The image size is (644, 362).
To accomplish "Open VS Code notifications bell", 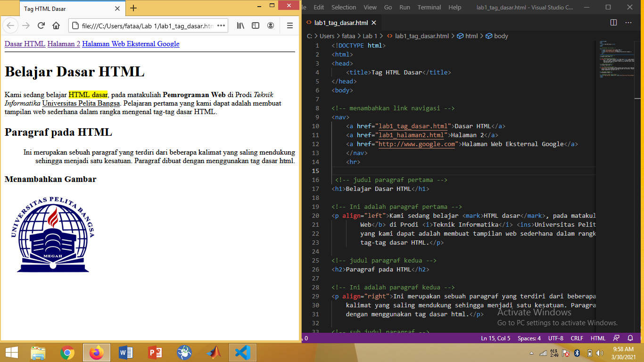I will click(x=631, y=338).
